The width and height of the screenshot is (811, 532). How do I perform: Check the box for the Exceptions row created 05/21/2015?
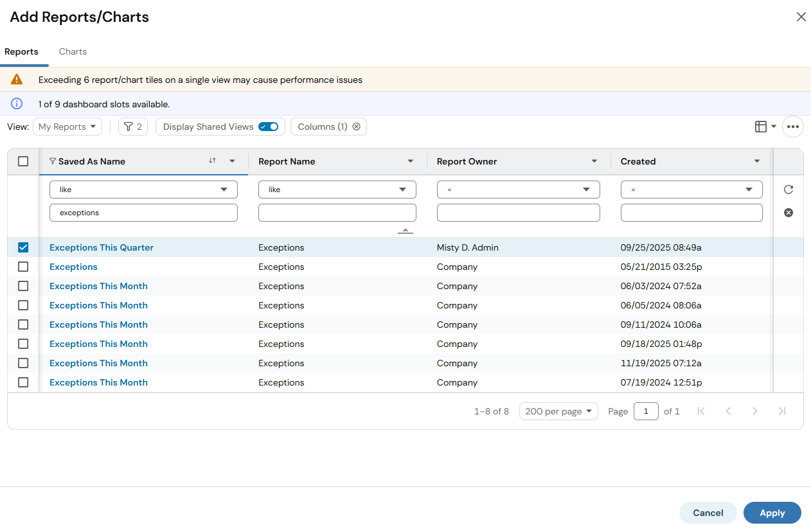(23, 267)
